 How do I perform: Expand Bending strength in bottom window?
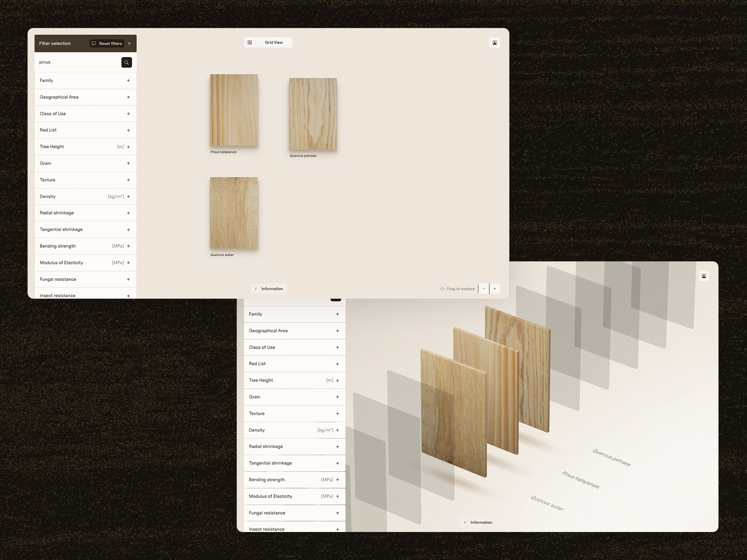coord(295,480)
